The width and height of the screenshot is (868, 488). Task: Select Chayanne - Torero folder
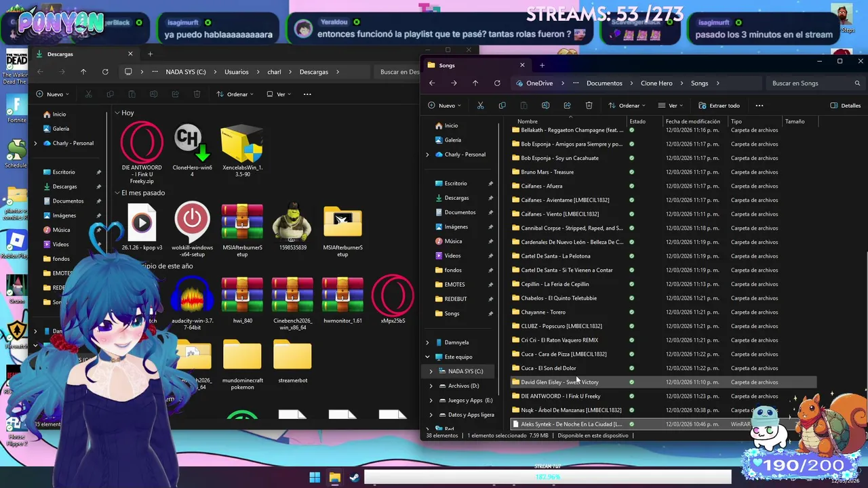(x=665, y=312)
